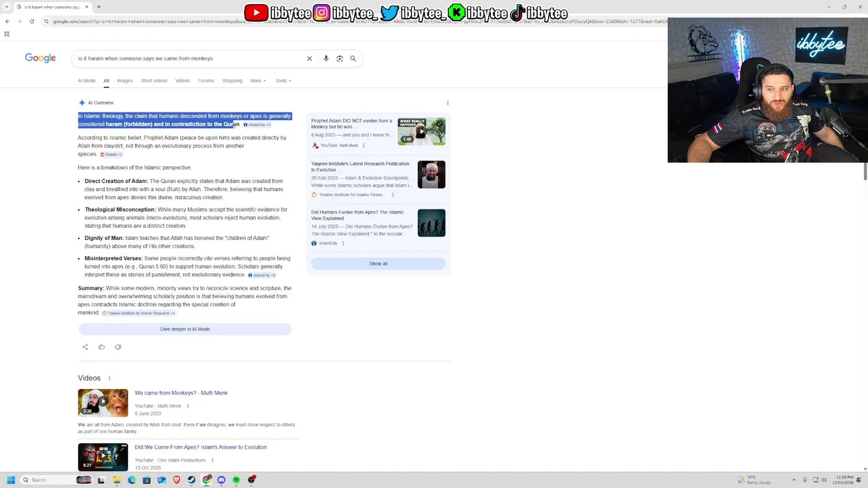This screenshot has width=868, height=488.
Task: Open Short videos tab
Action: point(154,81)
